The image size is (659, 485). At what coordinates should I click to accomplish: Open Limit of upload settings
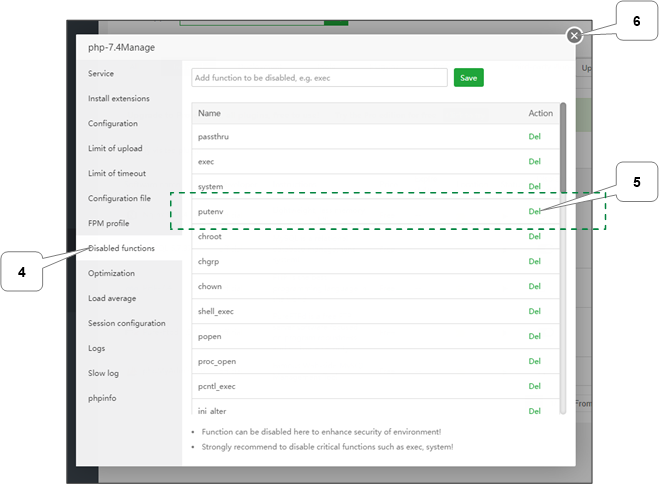[x=115, y=148]
